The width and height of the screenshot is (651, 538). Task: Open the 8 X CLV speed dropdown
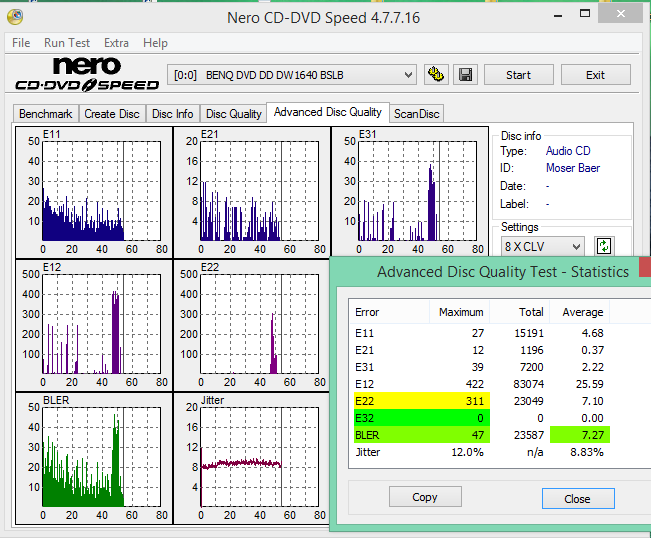(x=543, y=247)
